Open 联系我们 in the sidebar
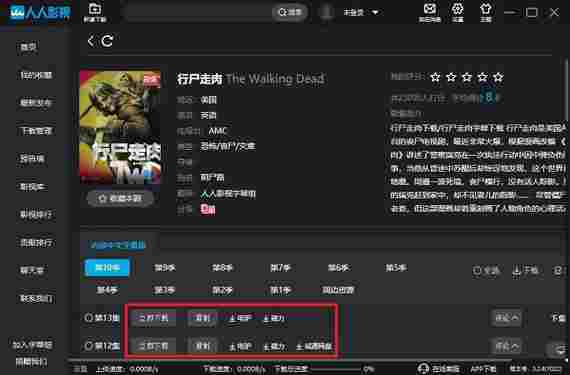This screenshot has height=375, width=570. (x=36, y=298)
